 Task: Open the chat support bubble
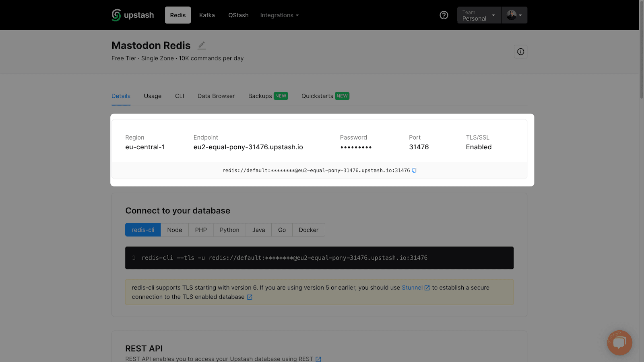[619, 343]
